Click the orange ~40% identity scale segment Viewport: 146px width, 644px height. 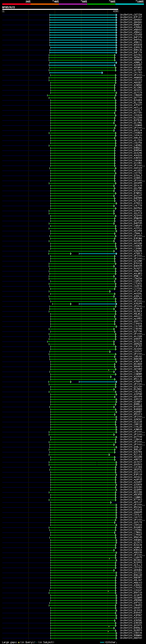click(x=45, y=4)
